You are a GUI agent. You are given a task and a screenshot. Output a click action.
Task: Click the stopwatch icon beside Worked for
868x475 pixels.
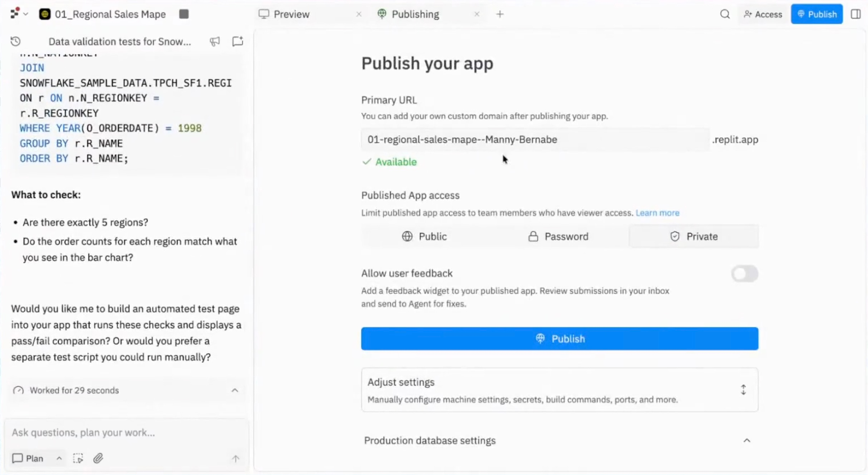(x=18, y=390)
